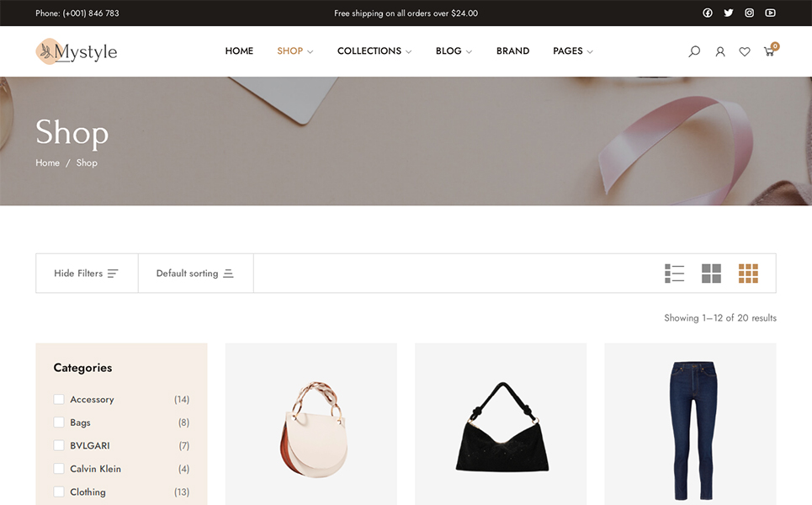Open the Twitter social link icon
The height and width of the screenshot is (505, 812).
pos(728,13)
